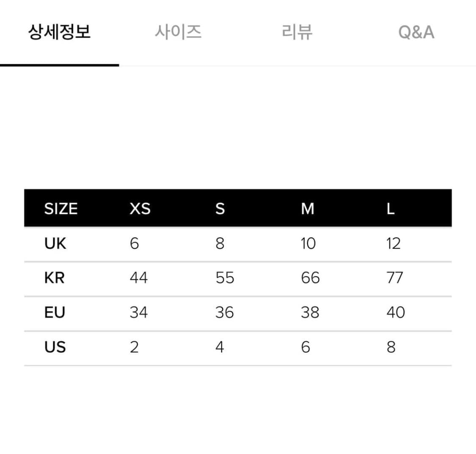Viewport: 476px width, 454px height.
Task: Click US size 2 cell
Action: pos(135,347)
